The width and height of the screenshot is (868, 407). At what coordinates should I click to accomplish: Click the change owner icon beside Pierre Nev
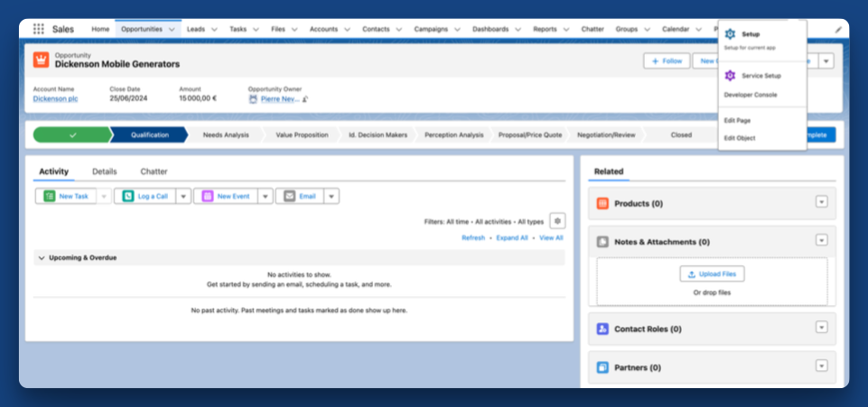pos(305,99)
